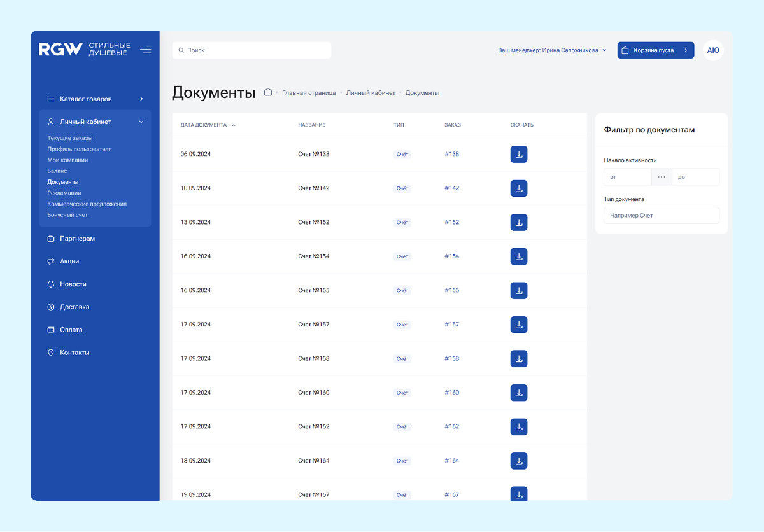Click the RGW logo
Viewport: 764px width, 532px height.
click(x=60, y=50)
